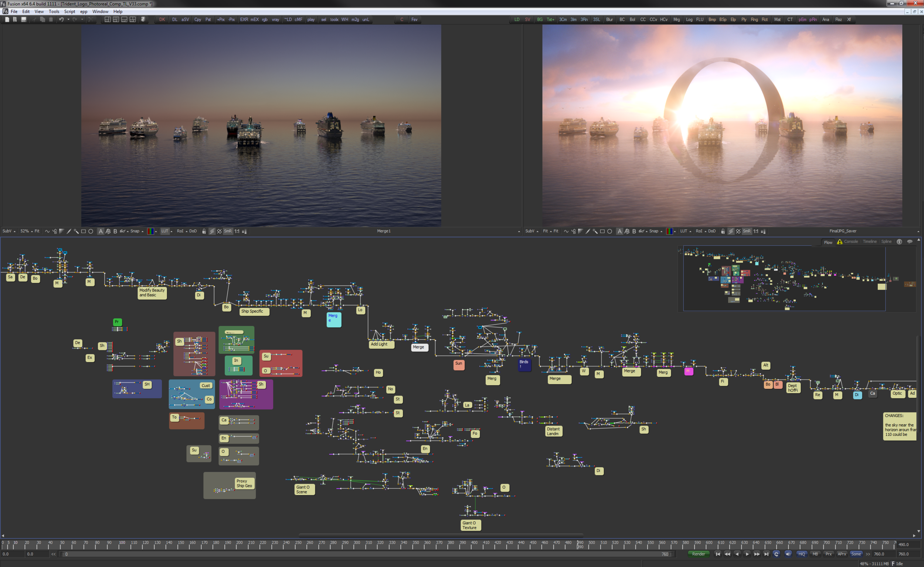The image size is (924, 567).
Task: Click the rectangle mask icon in right viewer
Action: [602, 231]
